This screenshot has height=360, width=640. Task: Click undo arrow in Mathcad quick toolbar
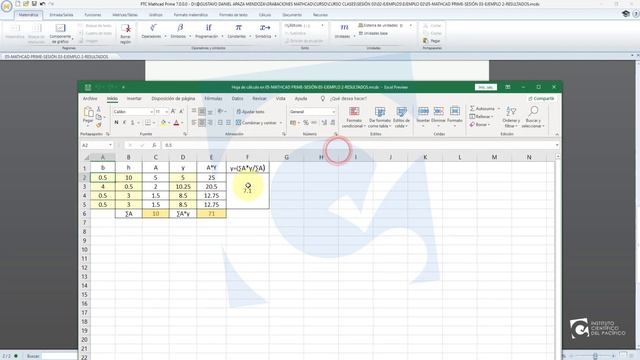[x=42, y=4]
